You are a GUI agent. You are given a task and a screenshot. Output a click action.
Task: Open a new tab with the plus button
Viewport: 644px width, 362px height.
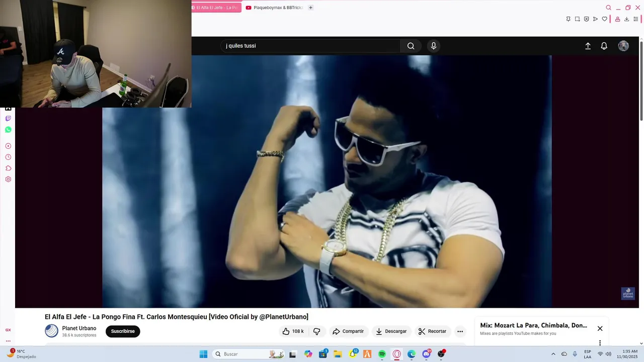[310, 8]
